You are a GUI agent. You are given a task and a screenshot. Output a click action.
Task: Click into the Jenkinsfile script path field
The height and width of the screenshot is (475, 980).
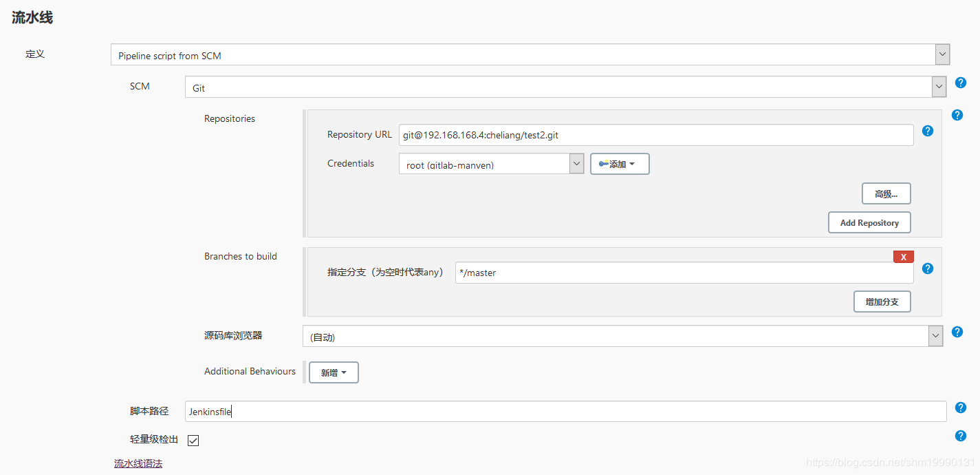[x=566, y=412]
